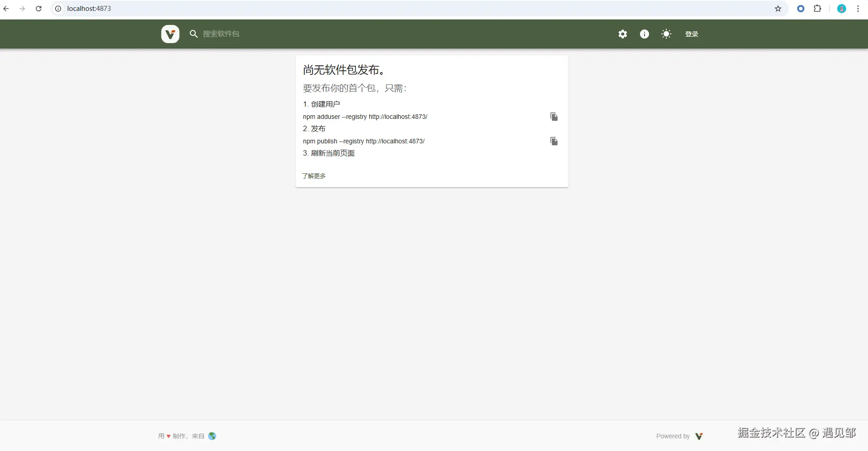Toggle the light/dark theme sun icon
Screen dimensions: 868x451
(666, 34)
